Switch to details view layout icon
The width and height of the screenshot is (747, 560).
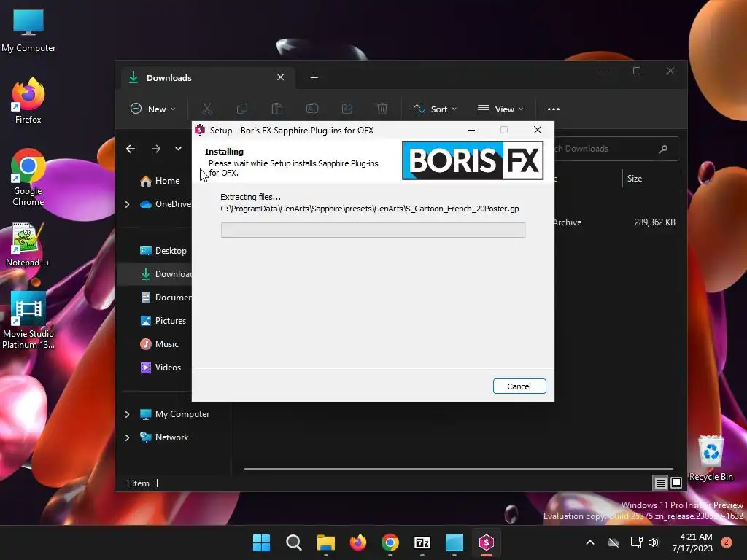coord(660,483)
